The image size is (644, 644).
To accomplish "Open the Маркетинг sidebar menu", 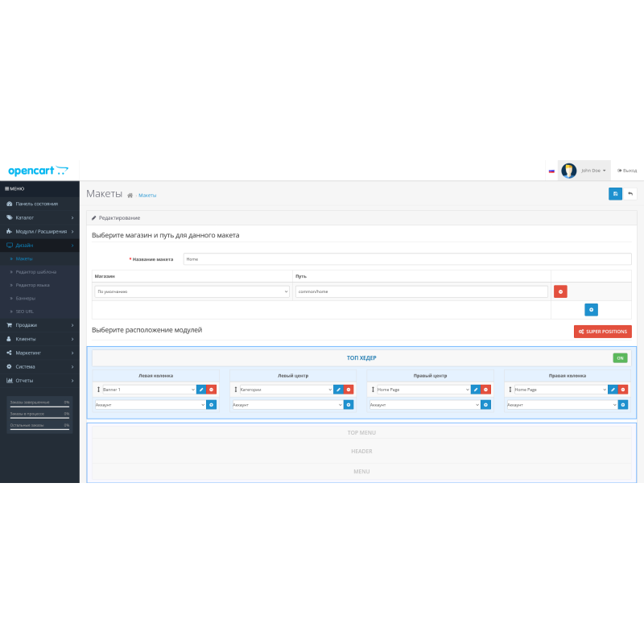I will 39,353.
